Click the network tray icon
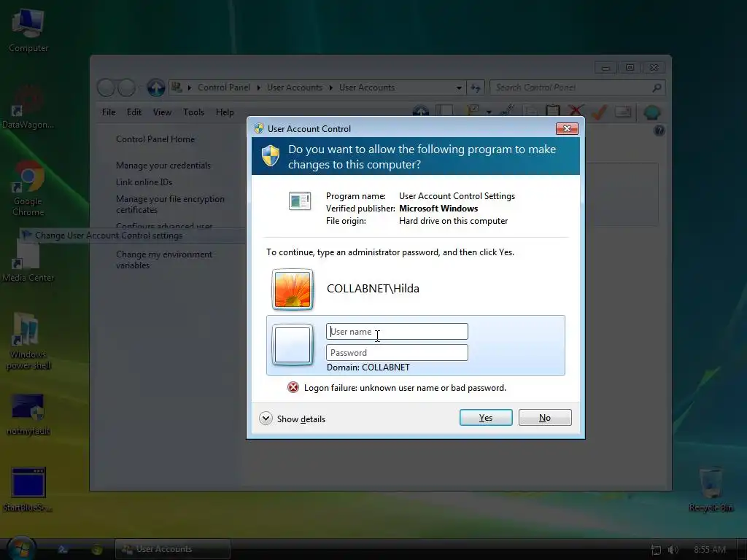This screenshot has width=747, height=560. click(x=656, y=550)
